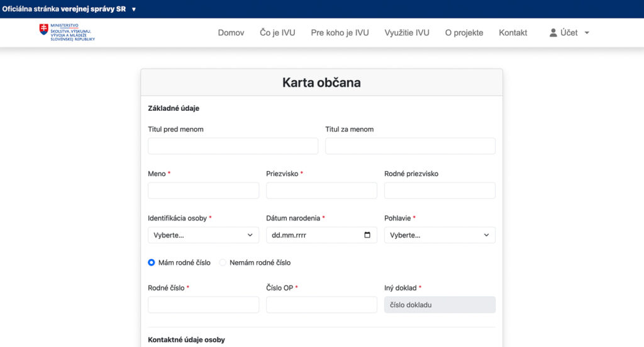Image resolution: width=644 pixels, height=347 pixels.
Task: Go to Domov in the navigation
Action: tap(231, 33)
